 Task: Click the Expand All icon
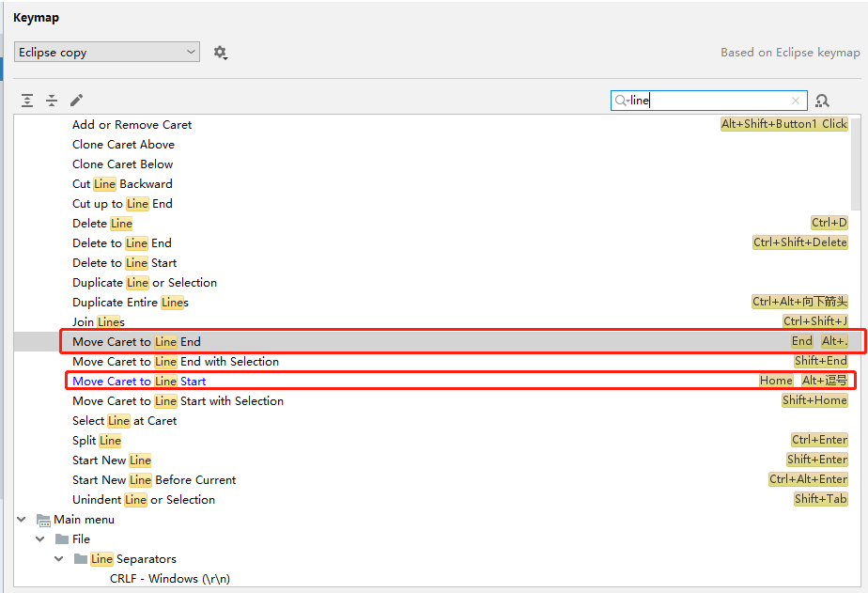point(27,101)
